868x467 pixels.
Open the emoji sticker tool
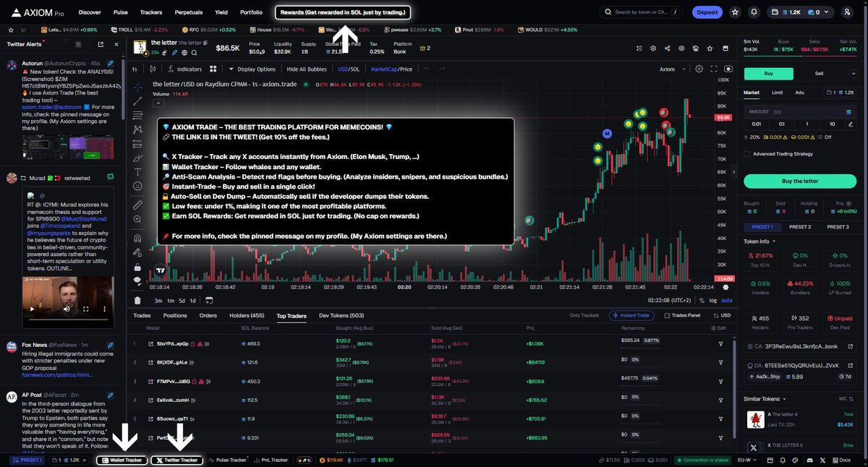(137, 186)
